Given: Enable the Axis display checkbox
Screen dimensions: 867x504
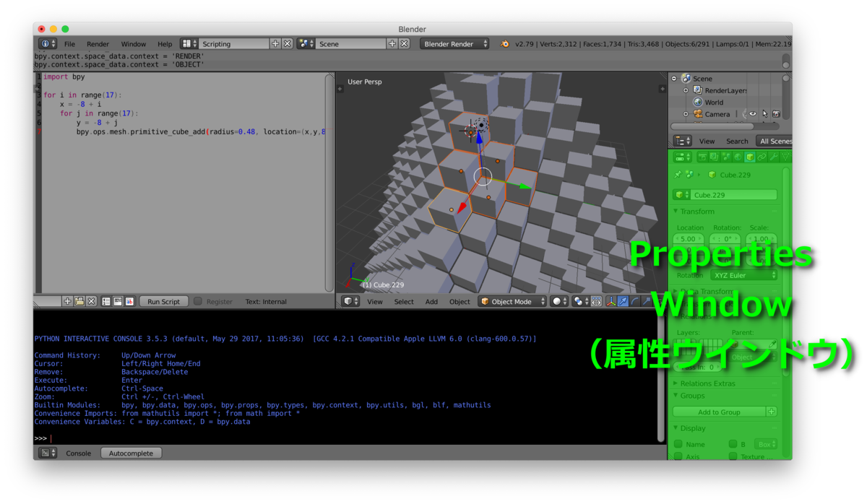Looking at the screenshot, I should (x=678, y=456).
